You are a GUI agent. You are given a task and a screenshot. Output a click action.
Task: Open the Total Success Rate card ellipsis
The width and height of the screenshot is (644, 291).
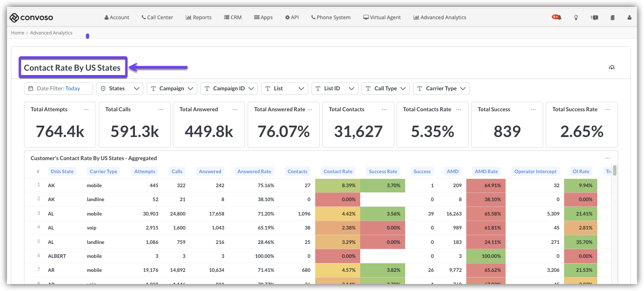pyautogui.click(x=608, y=110)
